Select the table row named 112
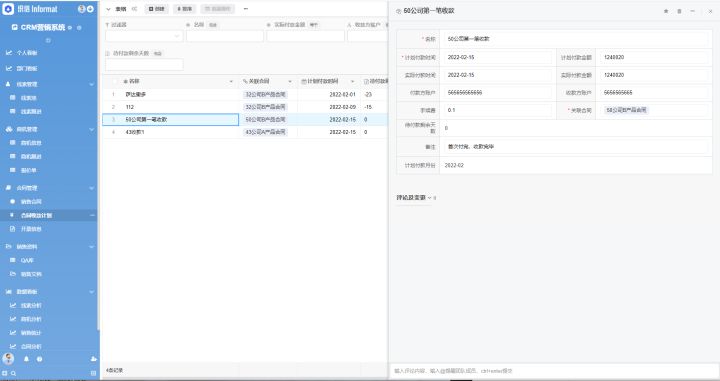 [245, 107]
